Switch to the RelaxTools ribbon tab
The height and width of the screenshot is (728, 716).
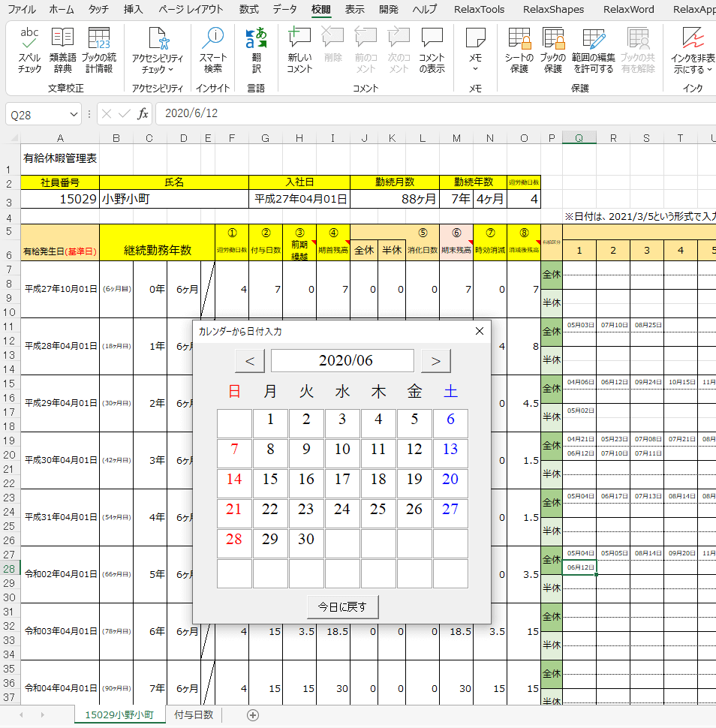point(479,9)
